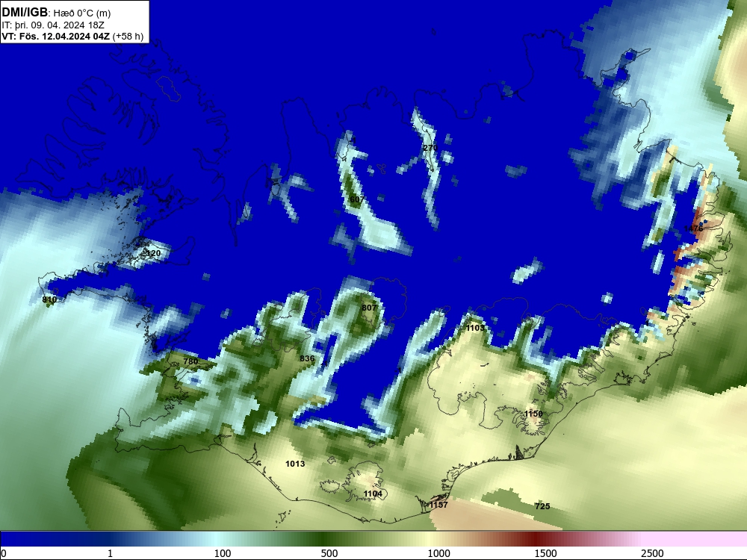Click the DMI/IGB Hæð 0°C title line

pos(56,13)
